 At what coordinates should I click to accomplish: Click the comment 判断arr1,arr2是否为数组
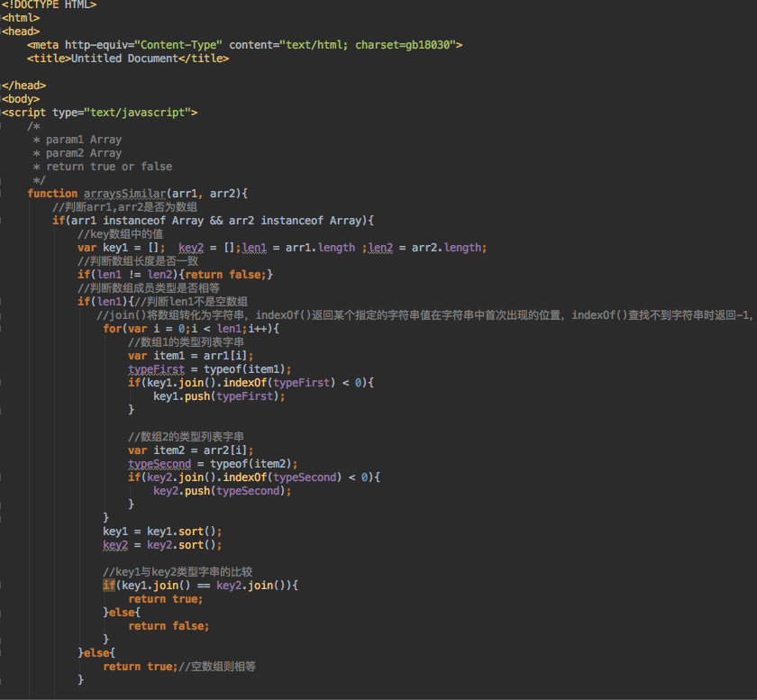pyautogui.click(x=124, y=207)
